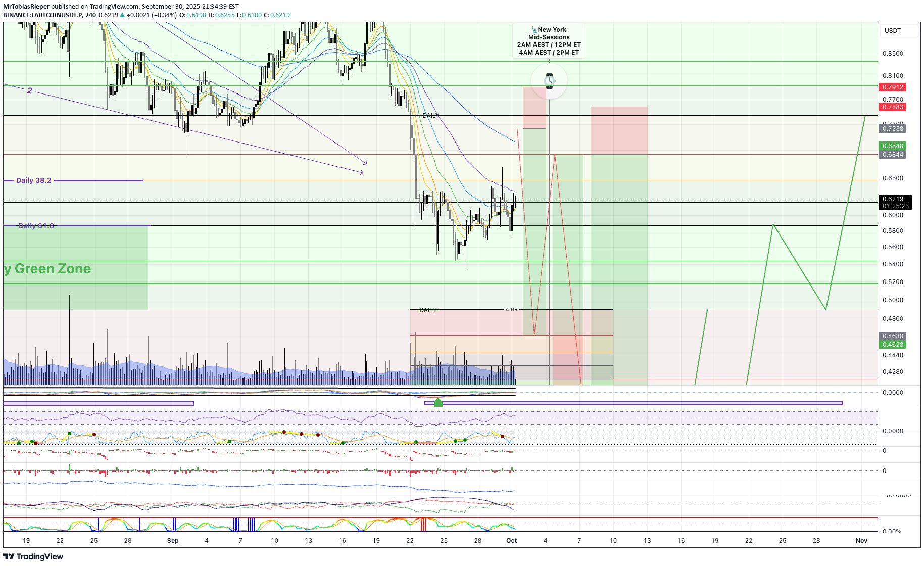Screen dimensions: 924x566
Task: Click the green up-arrow marker below the volume bars
Action: point(438,402)
